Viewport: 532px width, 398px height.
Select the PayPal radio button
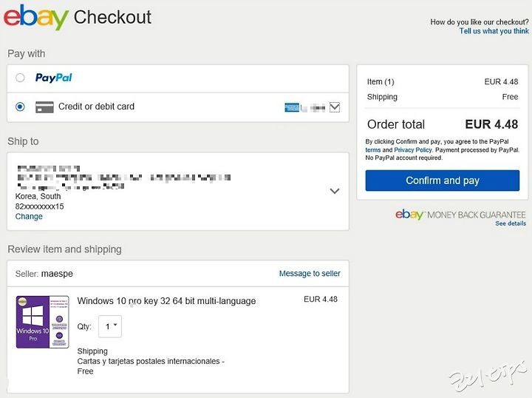pos(20,78)
